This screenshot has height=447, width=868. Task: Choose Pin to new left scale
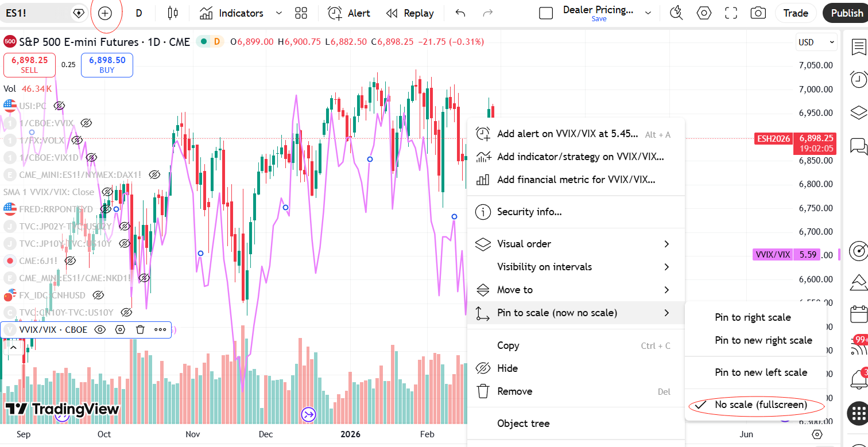pos(761,372)
